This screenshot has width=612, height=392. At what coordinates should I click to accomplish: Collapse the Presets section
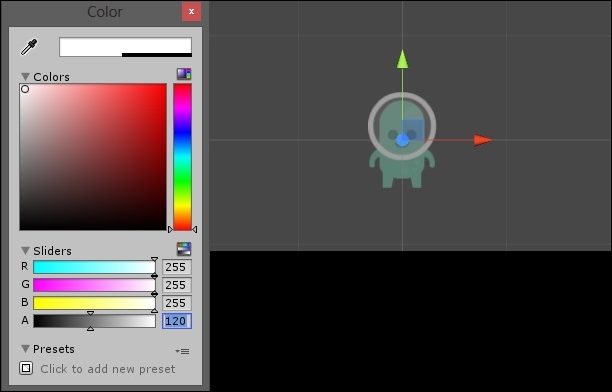click(x=25, y=349)
